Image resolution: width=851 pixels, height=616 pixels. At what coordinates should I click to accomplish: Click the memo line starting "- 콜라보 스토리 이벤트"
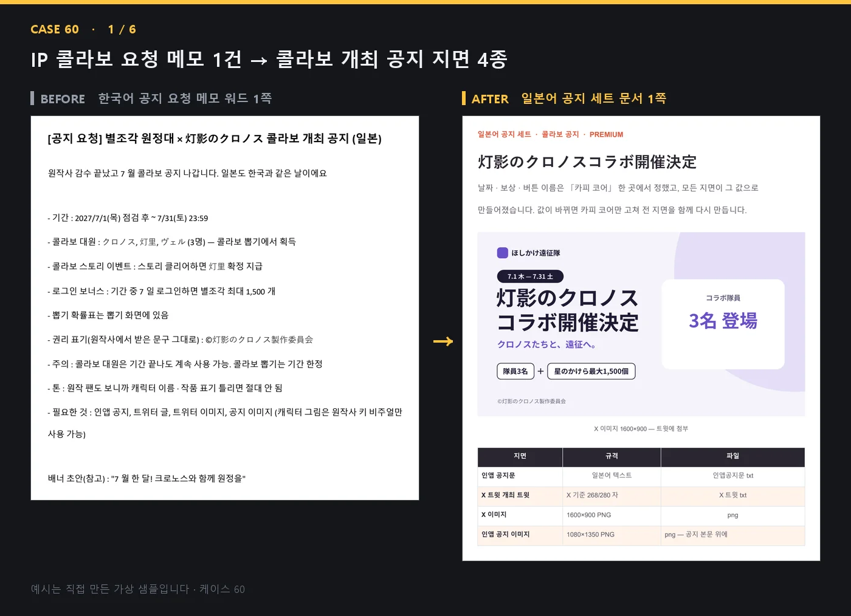155,266
